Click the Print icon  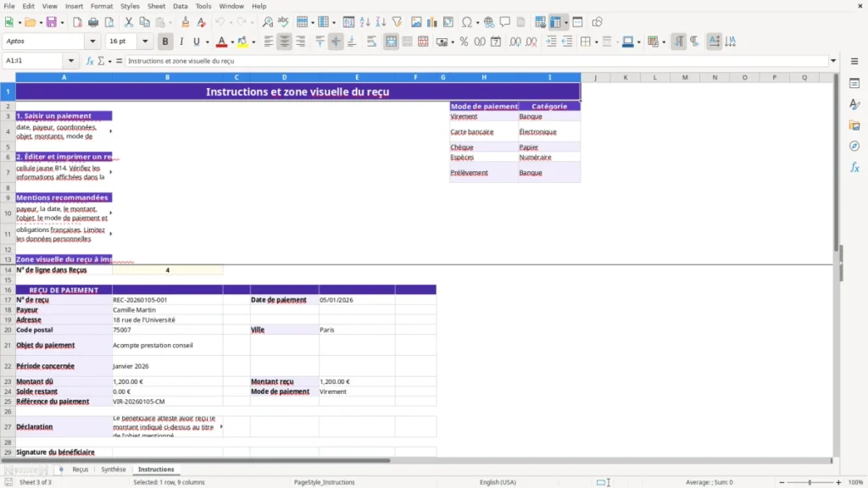click(x=93, y=22)
